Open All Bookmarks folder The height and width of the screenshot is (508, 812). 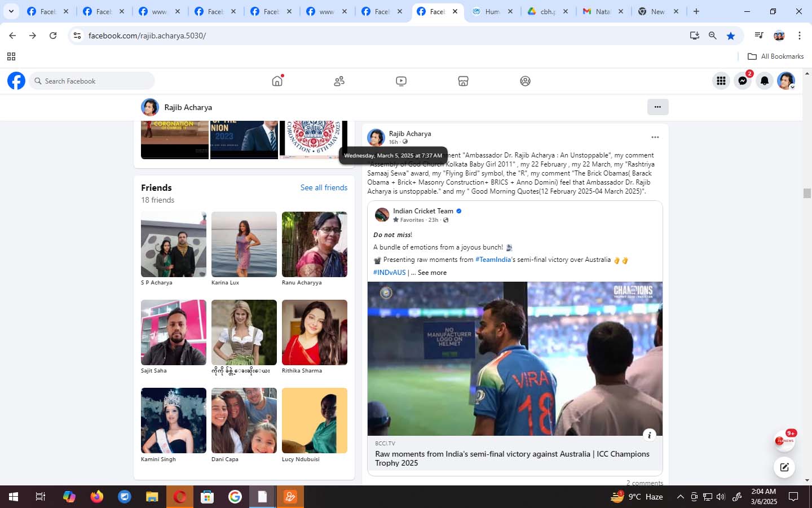[775, 56]
